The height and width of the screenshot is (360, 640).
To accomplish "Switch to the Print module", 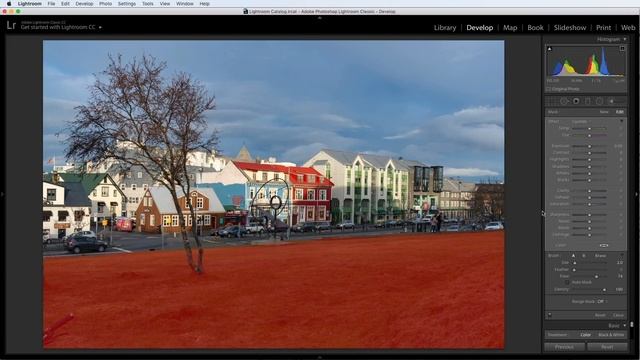I will [603, 28].
